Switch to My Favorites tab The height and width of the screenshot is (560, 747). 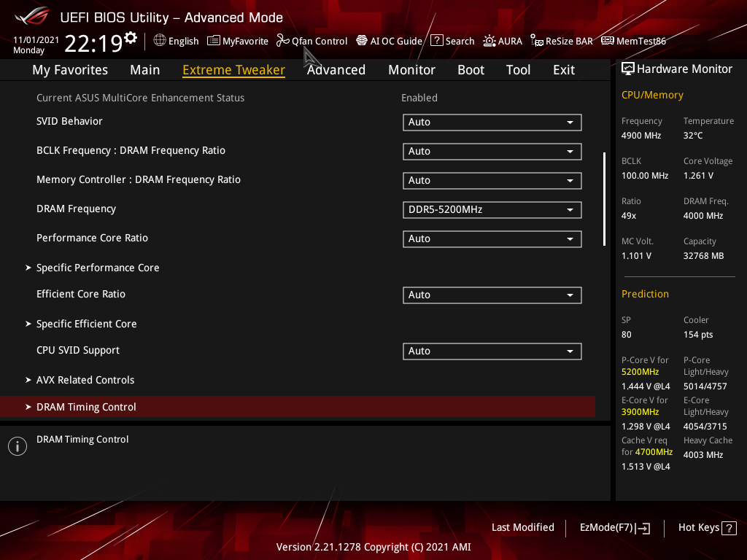tap(70, 70)
